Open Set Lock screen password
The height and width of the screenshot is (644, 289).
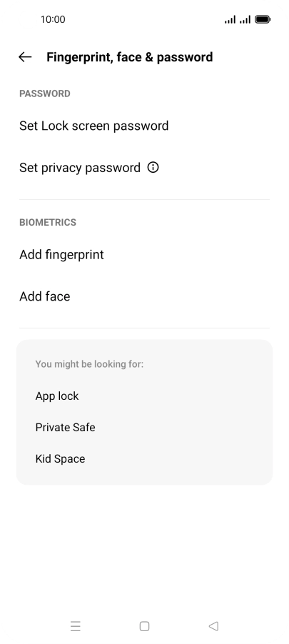(144, 126)
